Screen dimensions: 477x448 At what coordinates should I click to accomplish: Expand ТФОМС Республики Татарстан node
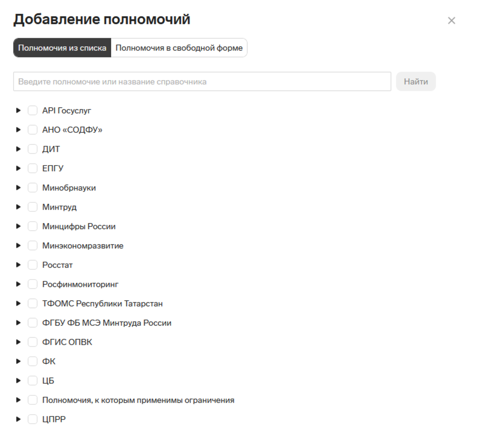19,303
